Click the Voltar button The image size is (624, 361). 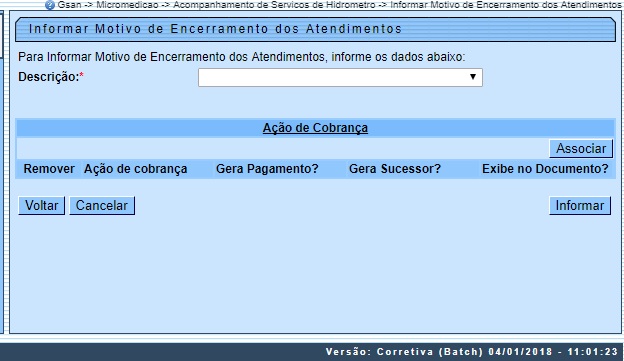point(41,205)
